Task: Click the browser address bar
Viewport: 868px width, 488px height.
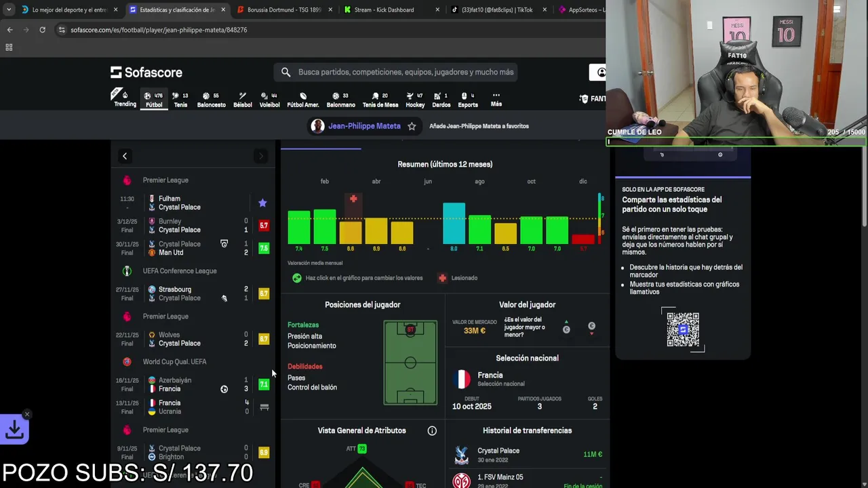Action: (332, 30)
